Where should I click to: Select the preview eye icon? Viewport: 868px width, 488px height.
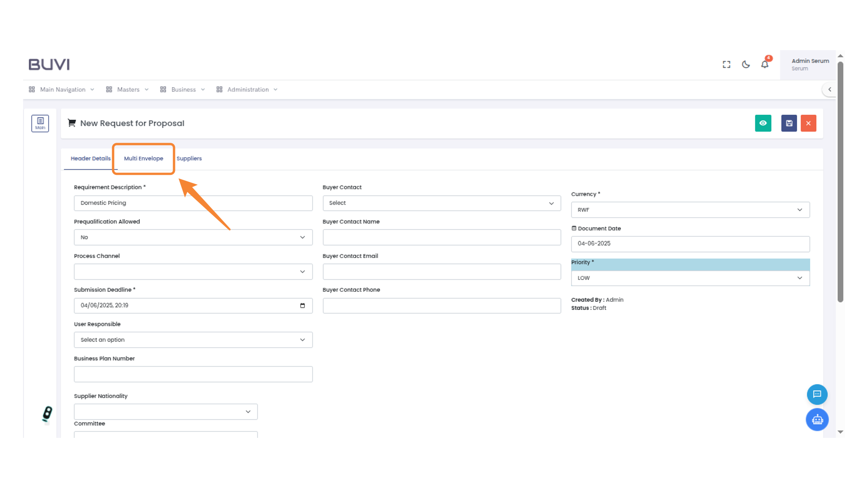(763, 123)
